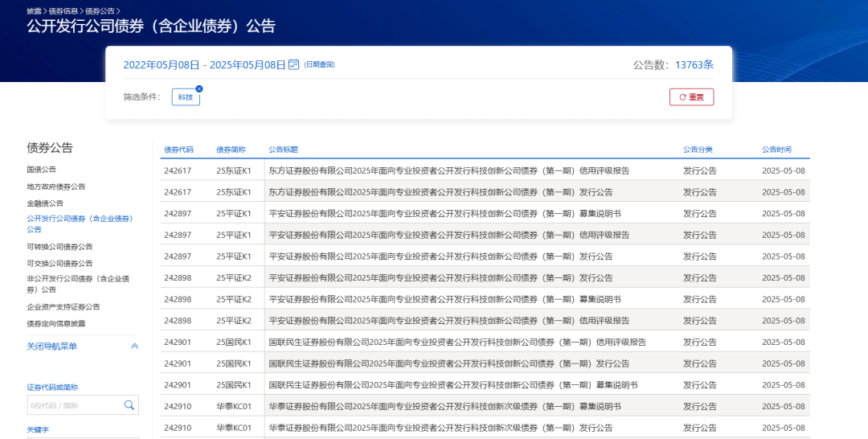Collapse the menu via 关闭导航菜单 text
868x439 pixels.
52,347
